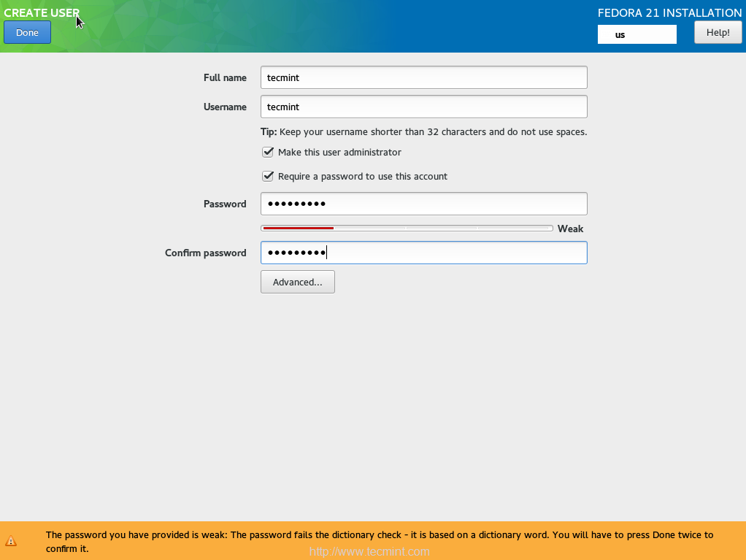Click the Username label
The image size is (746, 560).
pos(225,107)
